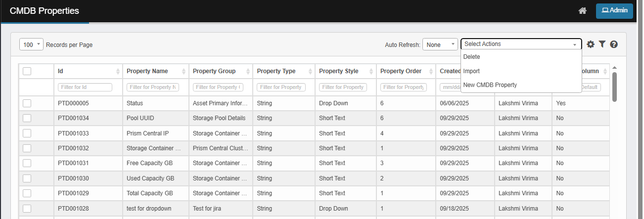Go to home via house icon

click(582, 11)
